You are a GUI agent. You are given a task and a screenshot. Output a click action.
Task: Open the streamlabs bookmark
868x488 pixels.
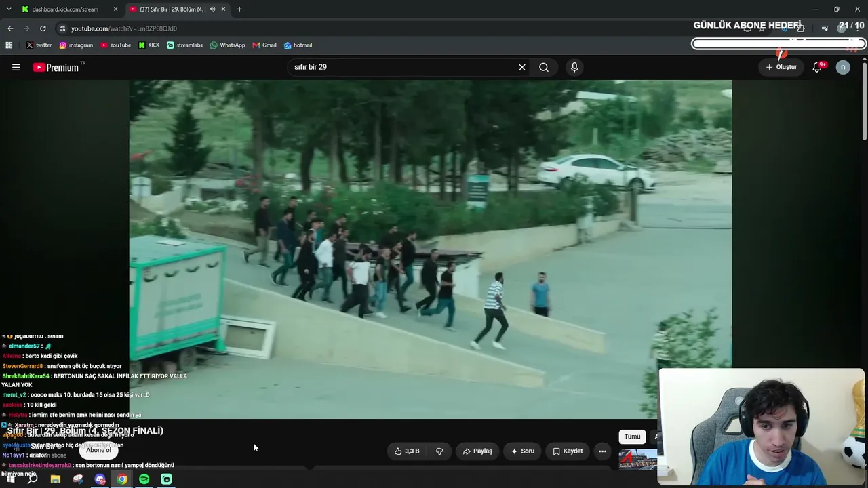click(x=184, y=45)
